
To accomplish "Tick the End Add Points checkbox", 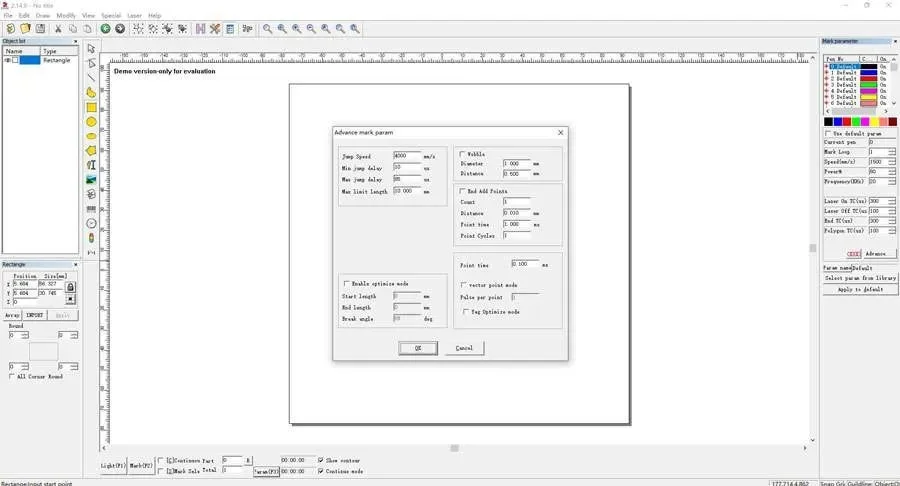I will tap(462, 191).
